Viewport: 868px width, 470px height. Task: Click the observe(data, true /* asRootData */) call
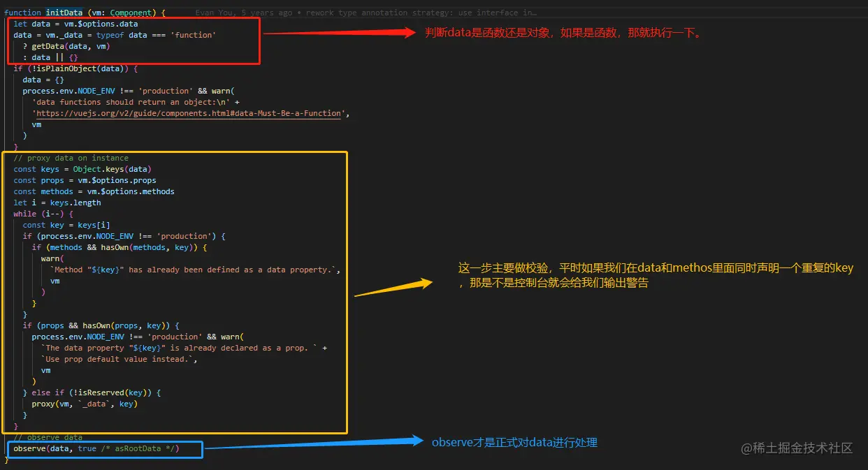96,448
